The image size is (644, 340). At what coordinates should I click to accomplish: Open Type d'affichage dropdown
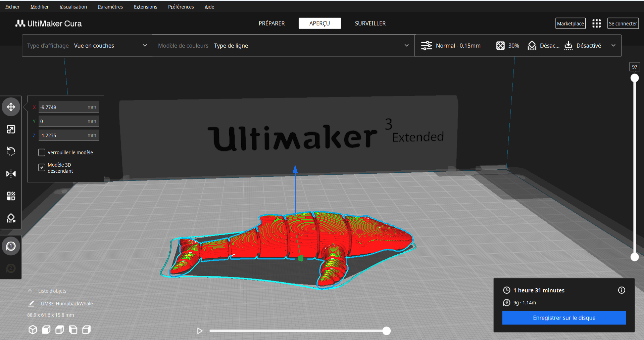[87, 46]
